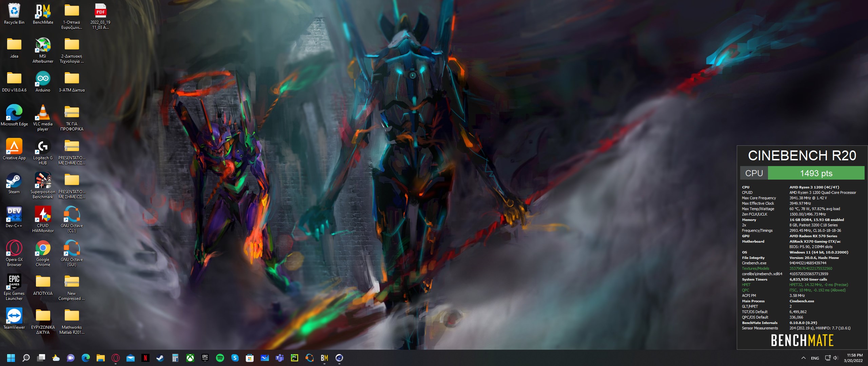Viewport: 868px width, 366px height.
Task: Open taskbar Search
Action: tap(26, 358)
